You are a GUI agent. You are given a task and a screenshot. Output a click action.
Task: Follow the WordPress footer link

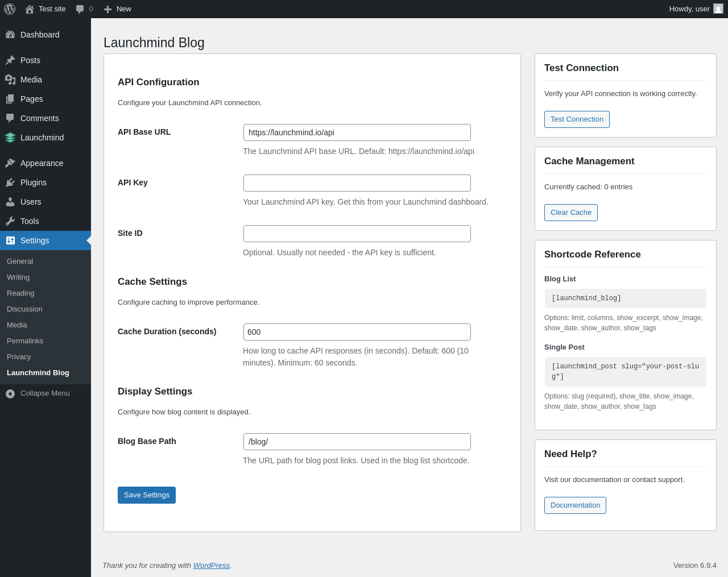coord(211,566)
